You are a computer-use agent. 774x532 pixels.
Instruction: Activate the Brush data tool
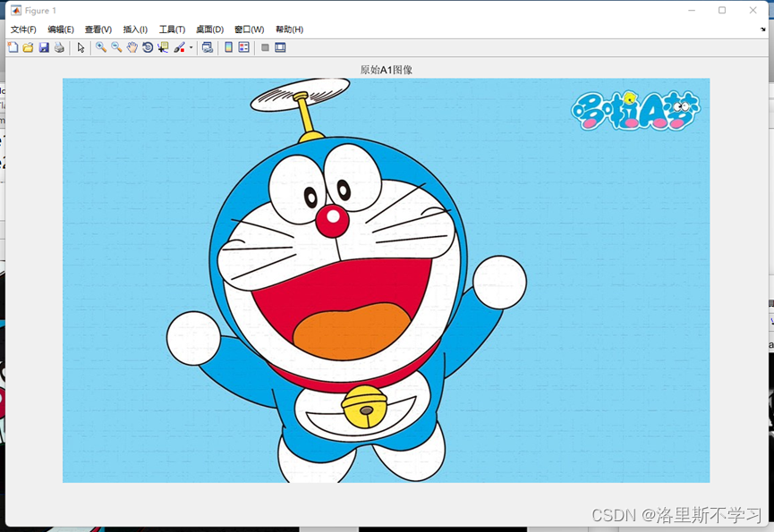click(179, 47)
